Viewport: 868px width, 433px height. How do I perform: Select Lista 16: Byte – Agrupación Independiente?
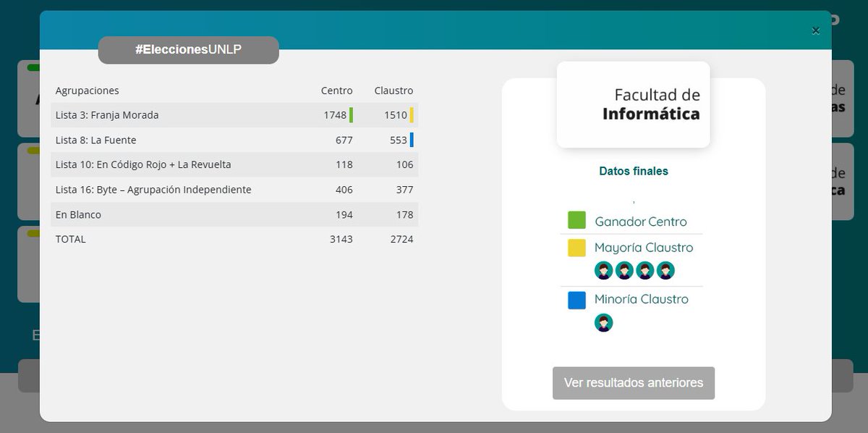click(x=153, y=190)
